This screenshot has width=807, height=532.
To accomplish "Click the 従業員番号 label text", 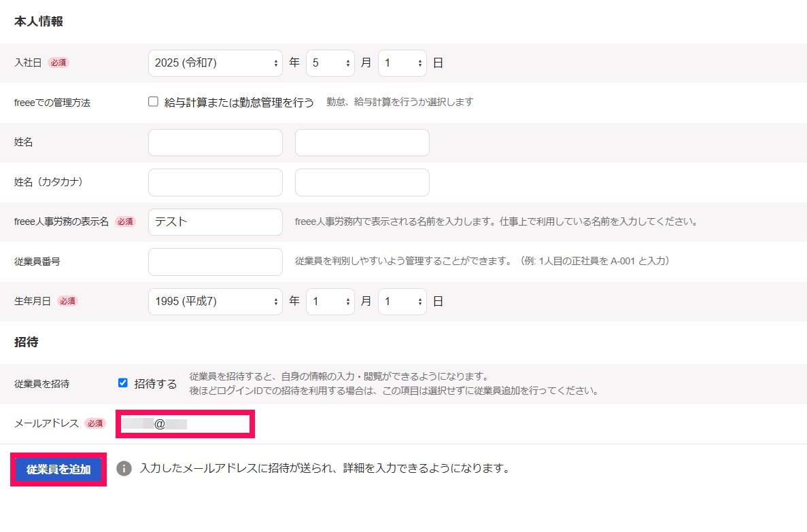I will click(37, 262).
